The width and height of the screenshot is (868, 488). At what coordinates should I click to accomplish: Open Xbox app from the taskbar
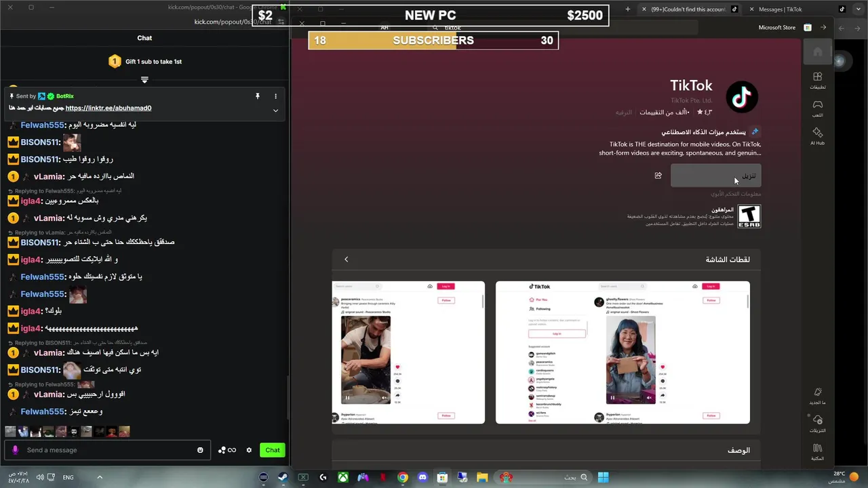(x=343, y=477)
